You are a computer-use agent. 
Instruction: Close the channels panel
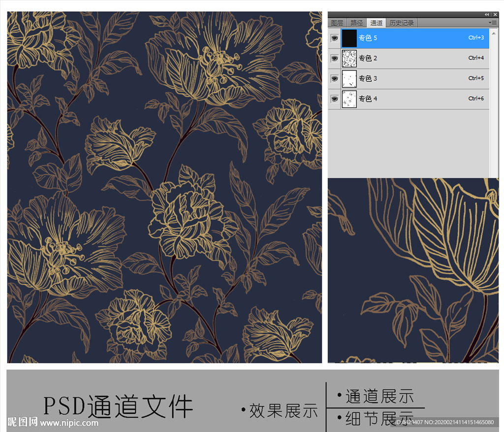(495, 14)
